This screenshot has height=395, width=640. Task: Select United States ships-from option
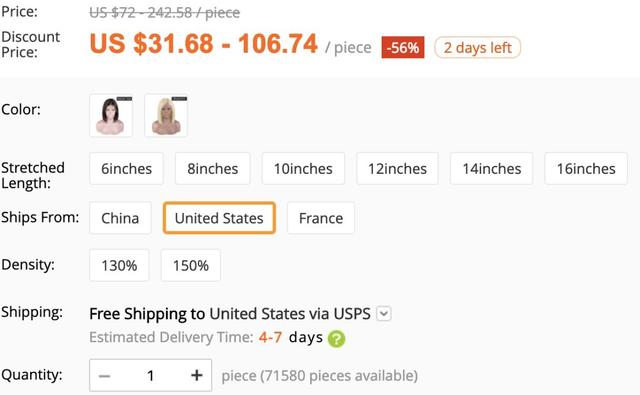pos(219,218)
